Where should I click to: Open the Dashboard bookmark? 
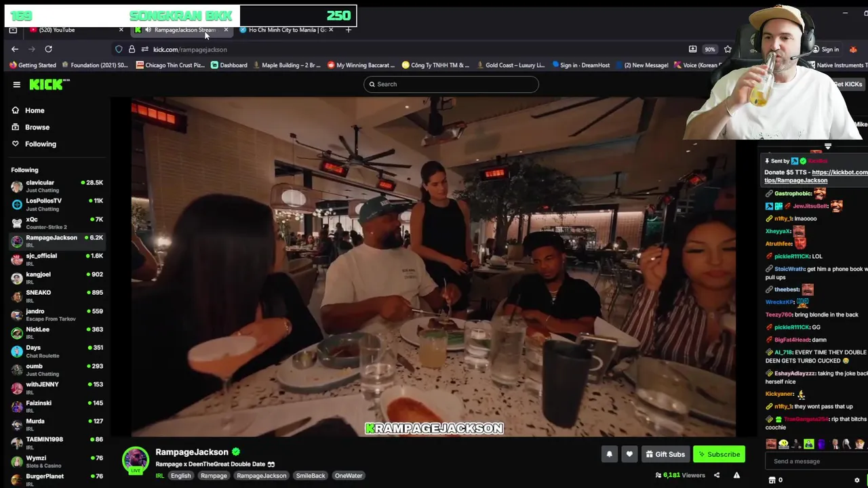click(x=229, y=65)
